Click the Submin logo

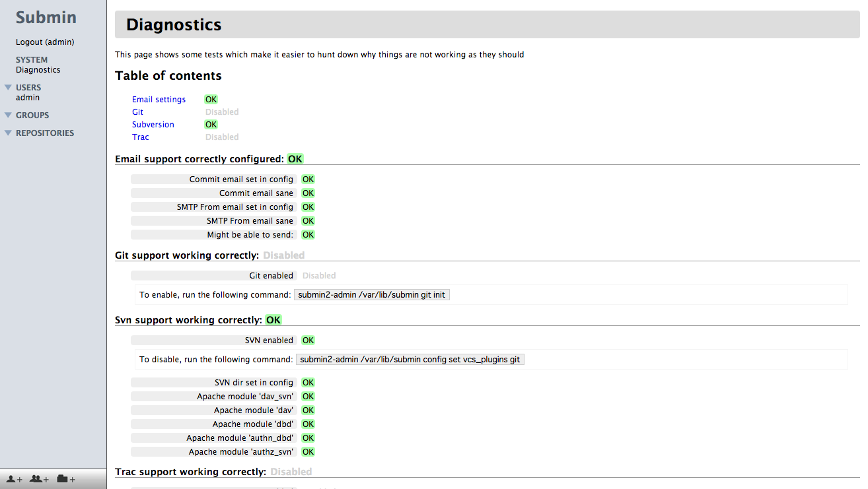click(x=45, y=17)
